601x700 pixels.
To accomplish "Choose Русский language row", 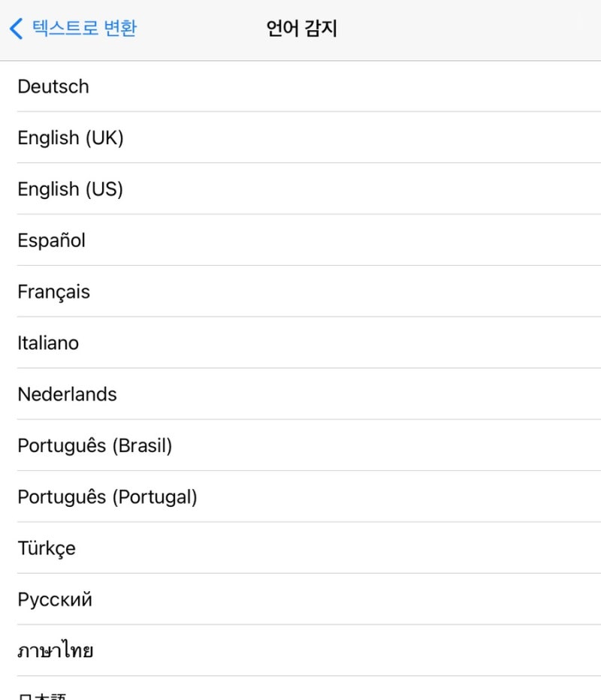I will coord(300,599).
